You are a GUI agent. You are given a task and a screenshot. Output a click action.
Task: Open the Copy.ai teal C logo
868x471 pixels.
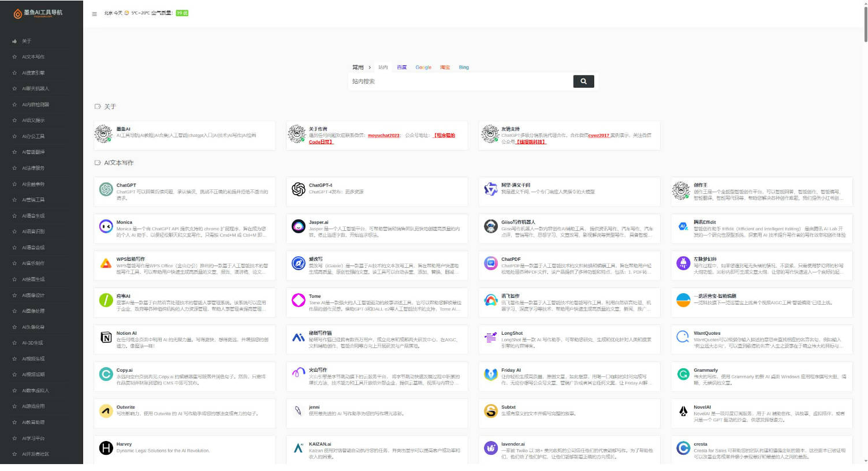point(106,374)
